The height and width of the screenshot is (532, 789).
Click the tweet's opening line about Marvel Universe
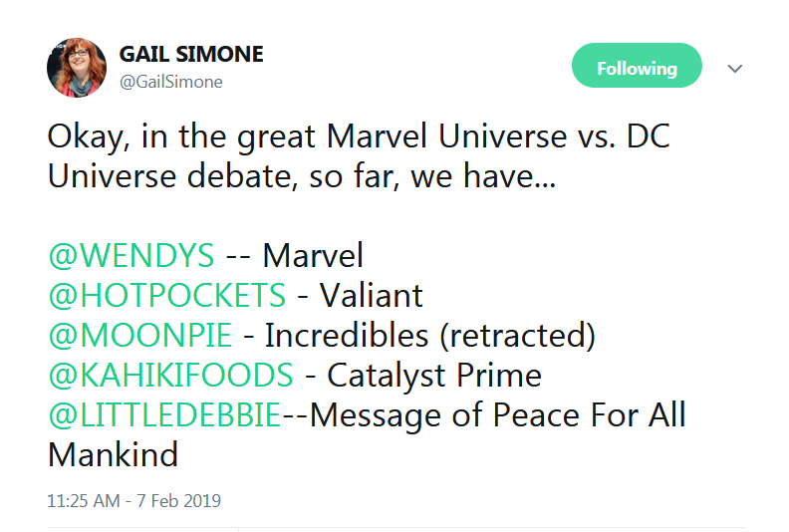tap(359, 136)
